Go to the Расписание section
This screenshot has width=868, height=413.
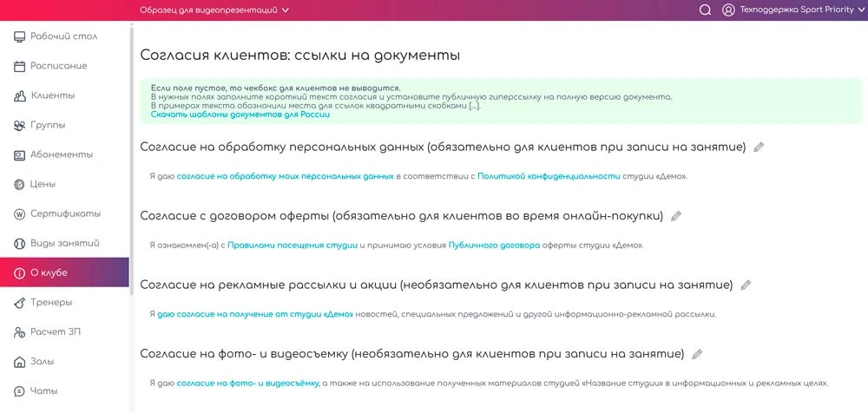(64, 67)
